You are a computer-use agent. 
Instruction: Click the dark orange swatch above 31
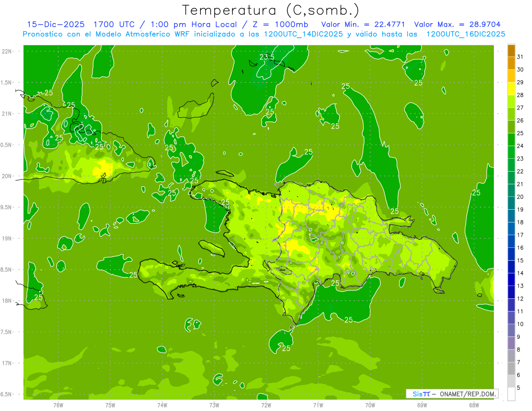pyautogui.click(x=511, y=51)
